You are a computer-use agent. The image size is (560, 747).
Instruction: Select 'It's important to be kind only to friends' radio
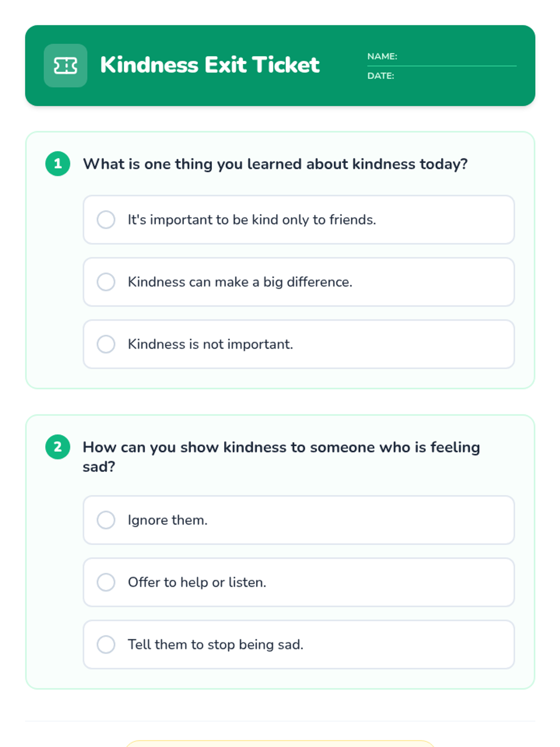106,219
